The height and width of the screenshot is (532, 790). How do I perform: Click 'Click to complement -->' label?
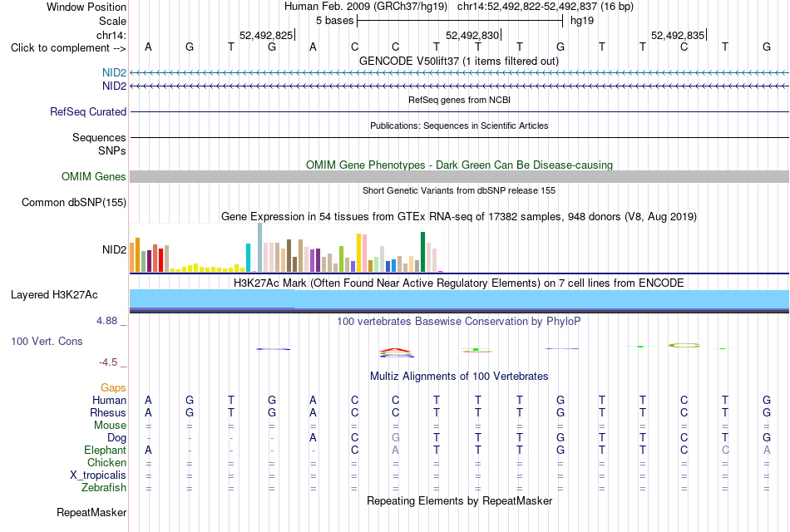[x=68, y=48]
